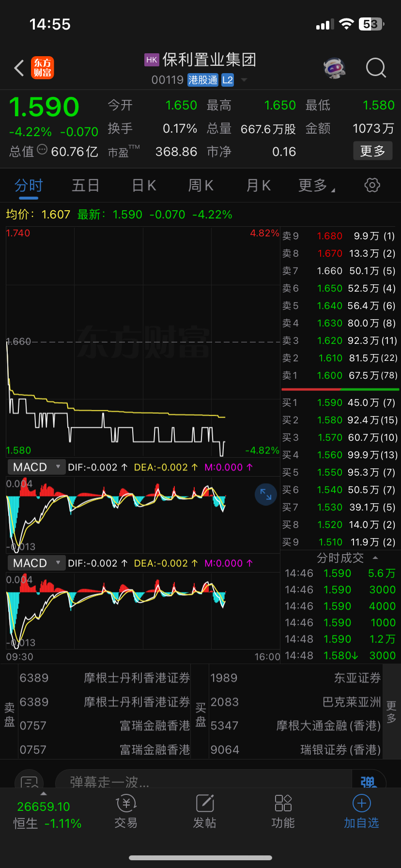Open the robot assistant avatar
The height and width of the screenshot is (868, 401).
point(335,68)
